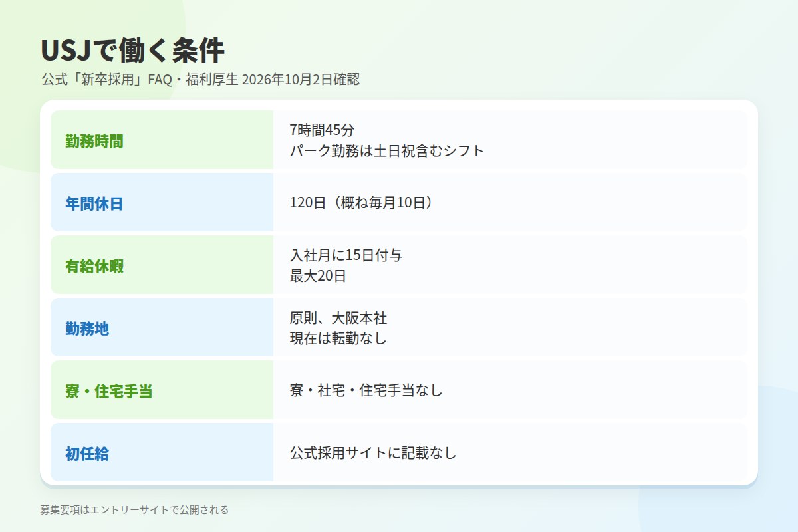This screenshot has height=532, width=798.
Task: Select the text '原則、大阪本社'
Action: click(338, 318)
